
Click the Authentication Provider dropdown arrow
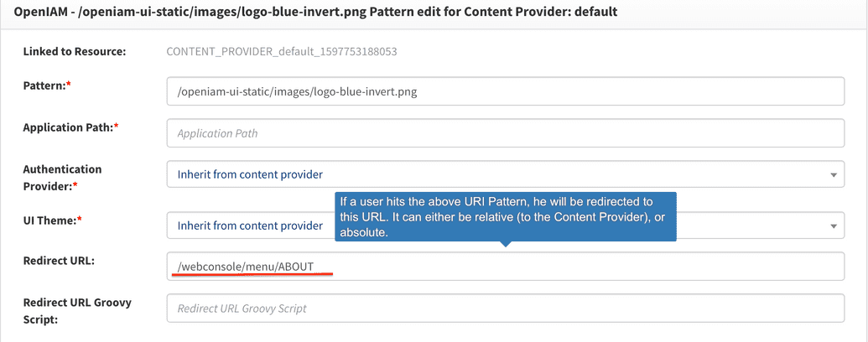[x=834, y=175]
